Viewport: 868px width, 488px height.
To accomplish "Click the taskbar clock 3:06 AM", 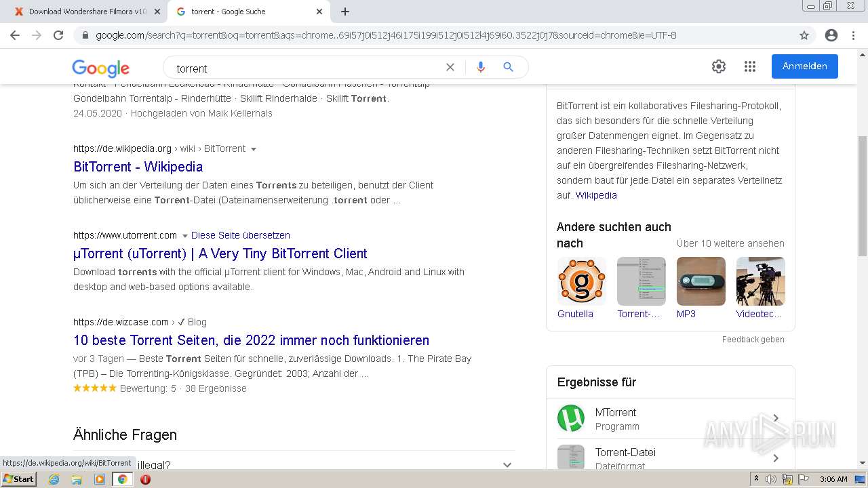I will coord(833,479).
